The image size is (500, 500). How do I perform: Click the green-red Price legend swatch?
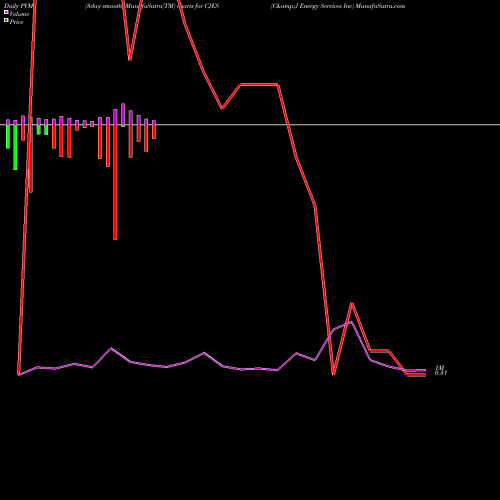coord(6,21)
